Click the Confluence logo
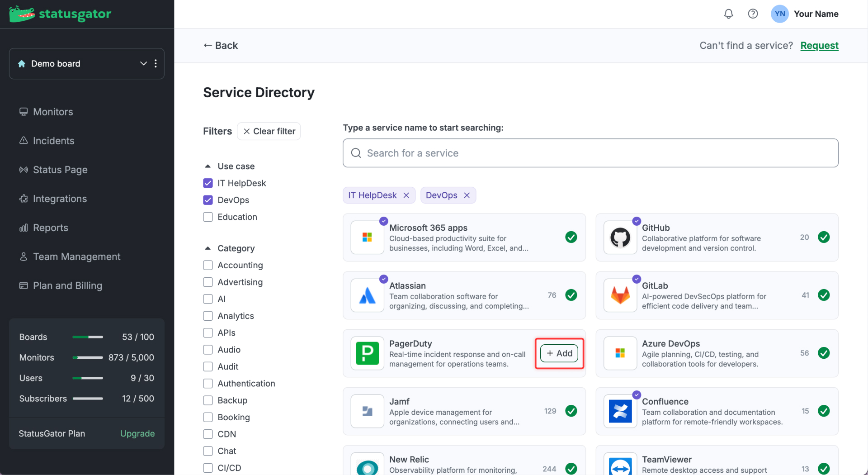868x475 pixels. 620,411
